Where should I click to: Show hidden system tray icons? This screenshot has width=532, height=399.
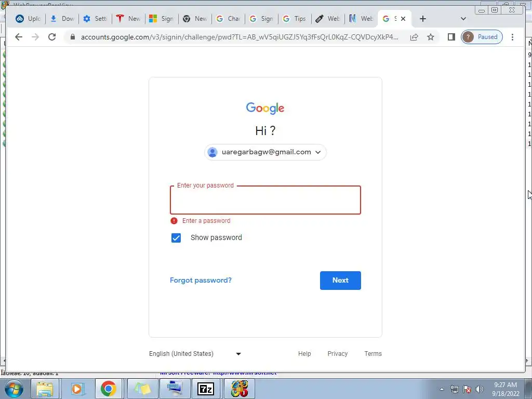coord(442,389)
